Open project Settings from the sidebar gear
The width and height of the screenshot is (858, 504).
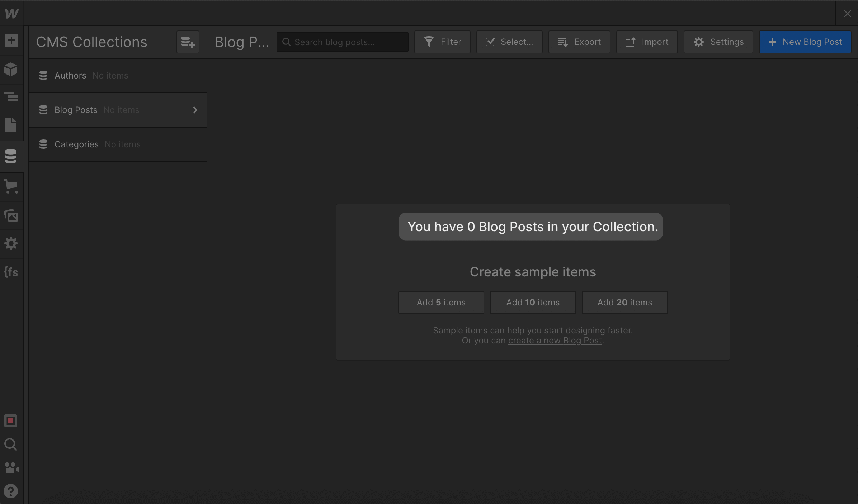[11, 243]
